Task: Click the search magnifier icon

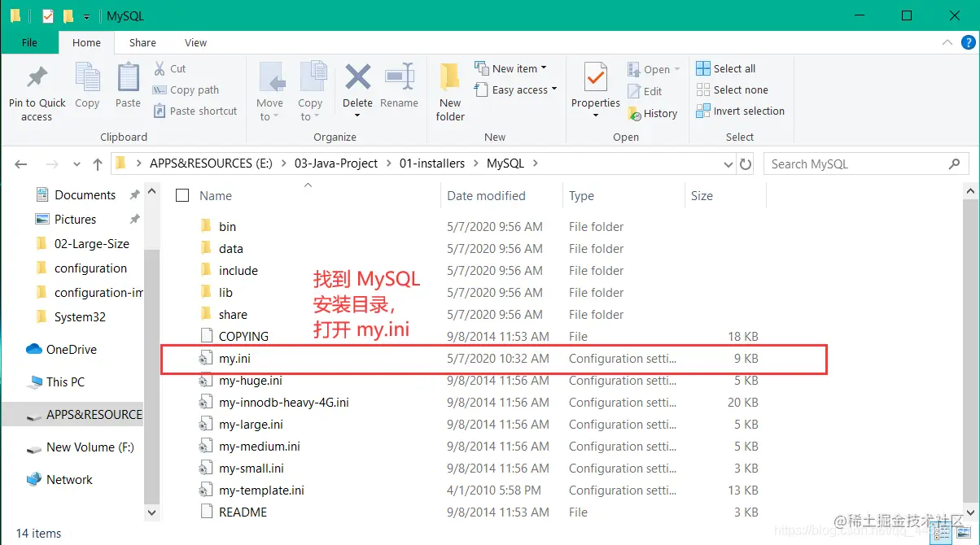Action: pos(955,163)
